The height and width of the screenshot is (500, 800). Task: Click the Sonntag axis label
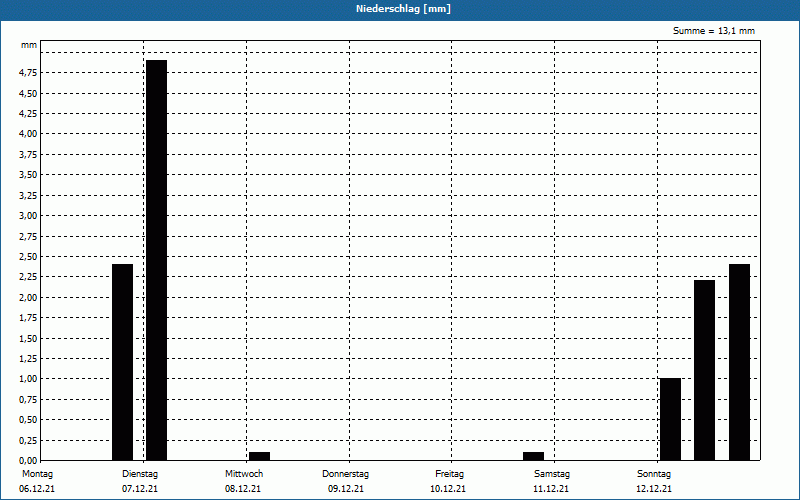pos(654,474)
